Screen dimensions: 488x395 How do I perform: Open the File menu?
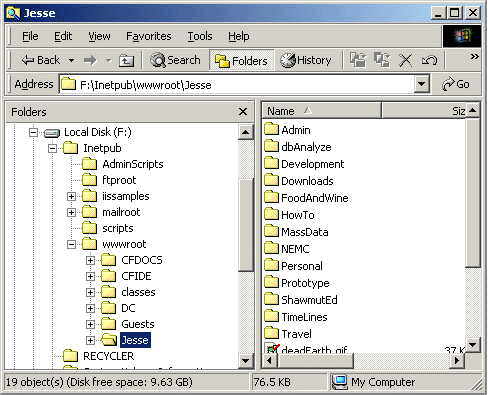tap(30, 36)
